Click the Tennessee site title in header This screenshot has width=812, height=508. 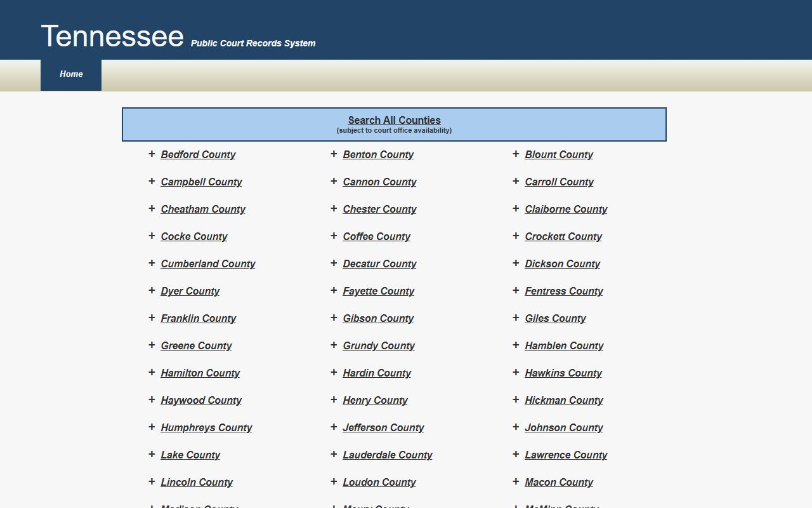click(112, 36)
